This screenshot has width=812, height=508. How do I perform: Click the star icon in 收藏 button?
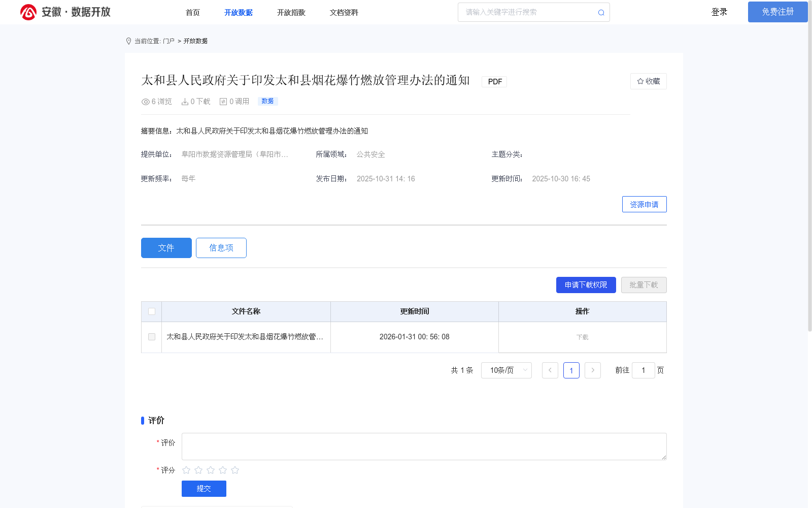(640, 81)
